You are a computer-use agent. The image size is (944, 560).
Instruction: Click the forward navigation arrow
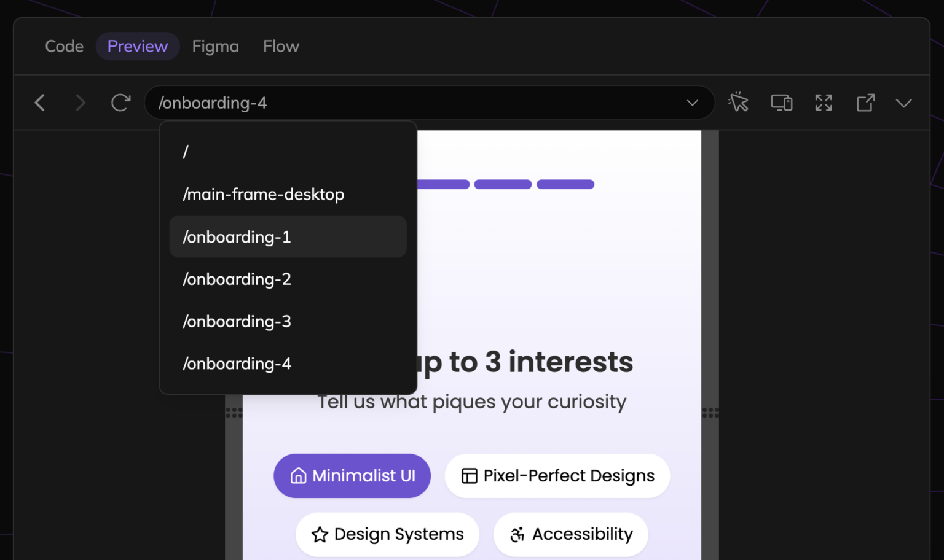(x=80, y=103)
